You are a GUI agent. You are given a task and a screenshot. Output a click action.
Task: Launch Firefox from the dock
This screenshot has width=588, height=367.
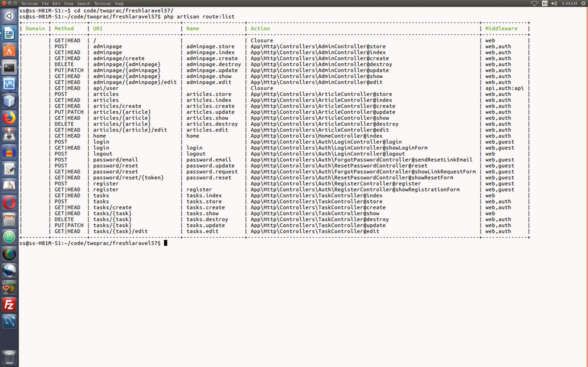[x=9, y=118]
